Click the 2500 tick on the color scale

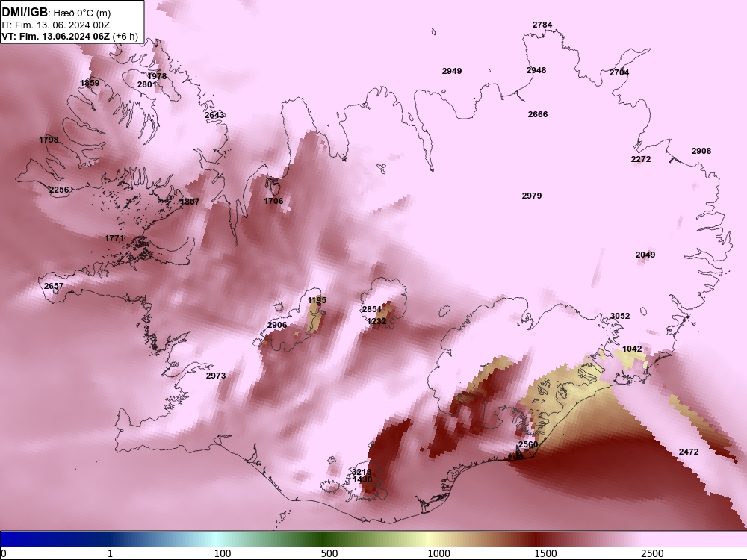pos(652,553)
